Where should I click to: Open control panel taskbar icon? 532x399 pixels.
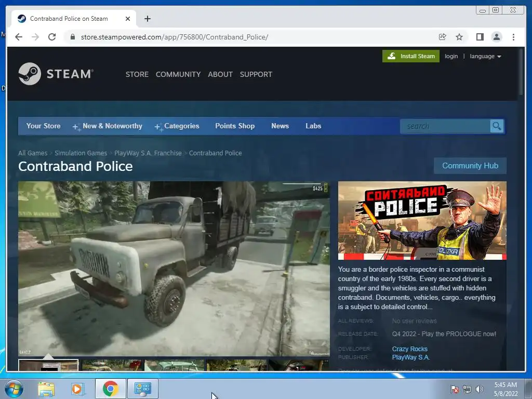tap(142, 389)
